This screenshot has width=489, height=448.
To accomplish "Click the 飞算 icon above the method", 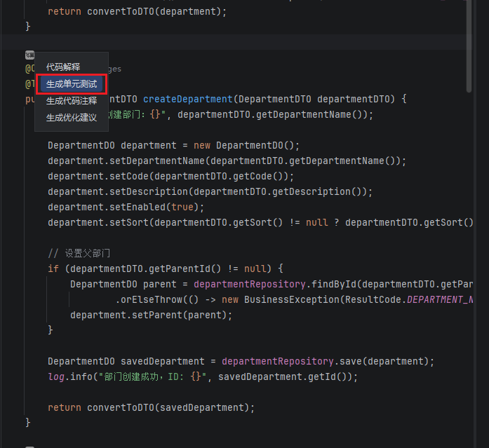I will click(x=29, y=55).
